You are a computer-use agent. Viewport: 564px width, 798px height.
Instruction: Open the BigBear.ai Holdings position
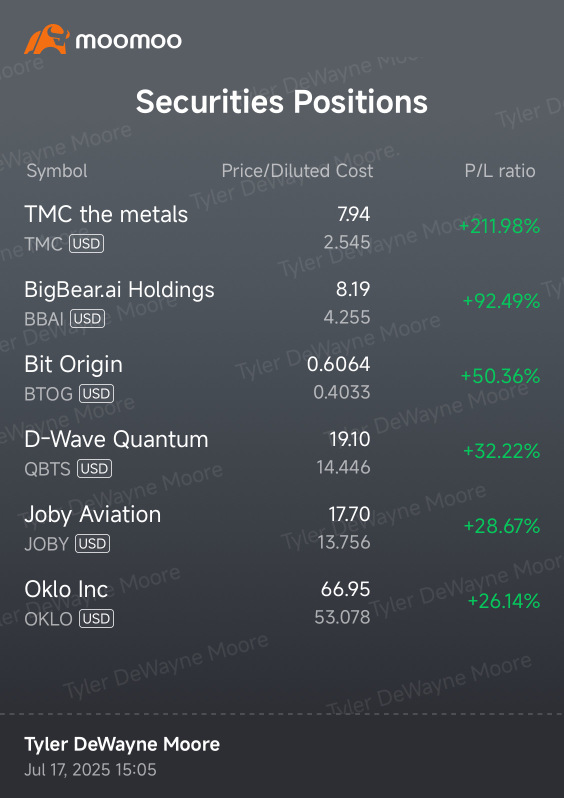pyautogui.click(x=282, y=303)
